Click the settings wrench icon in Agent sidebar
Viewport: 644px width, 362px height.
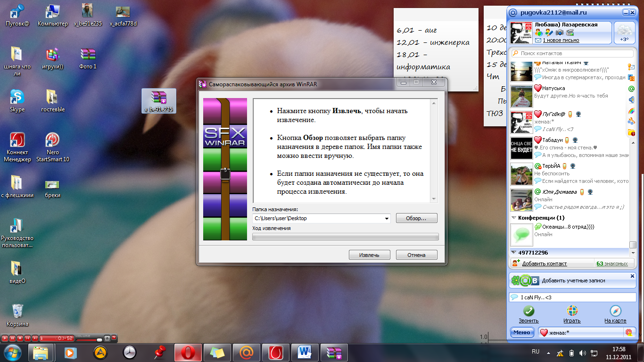tap(632, 122)
